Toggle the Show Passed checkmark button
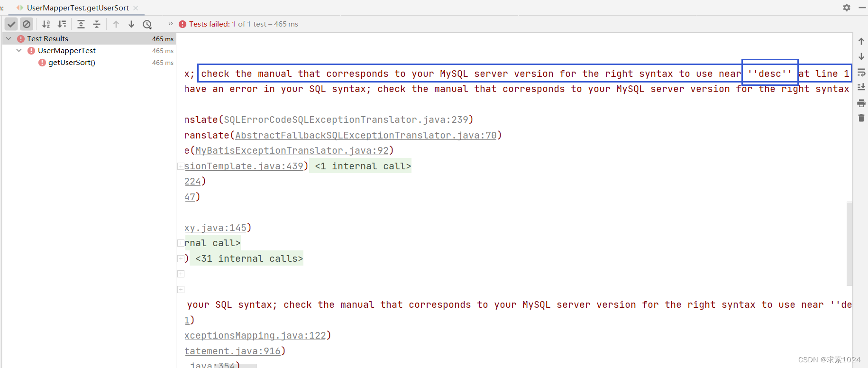The image size is (868, 368). point(12,24)
